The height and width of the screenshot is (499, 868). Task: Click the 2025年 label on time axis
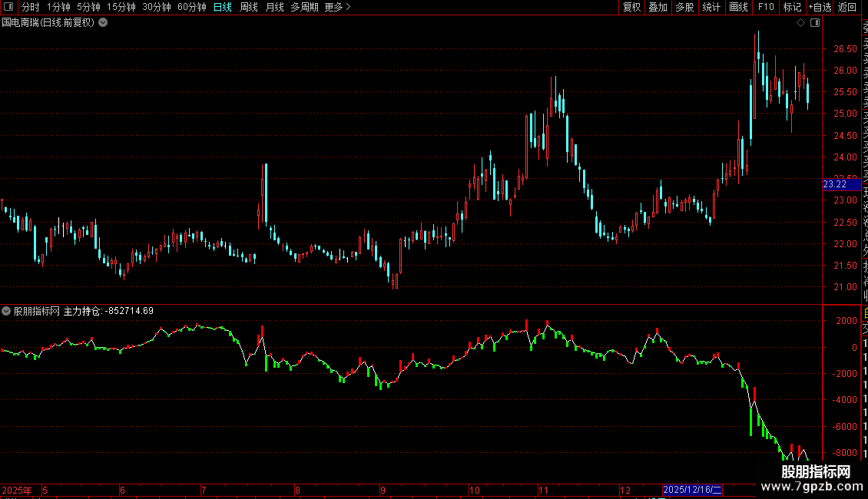(17, 490)
